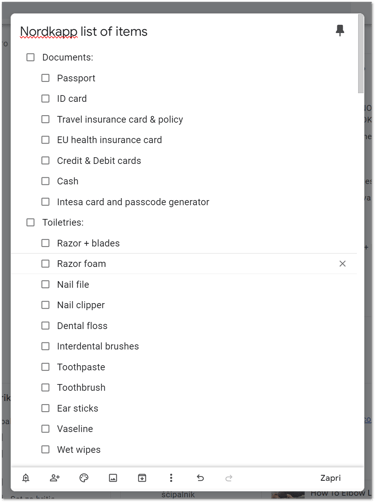The height and width of the screenshot is (502, 375).
Task: Open the three-dot more options menu
Action: (x=171, y=478)
